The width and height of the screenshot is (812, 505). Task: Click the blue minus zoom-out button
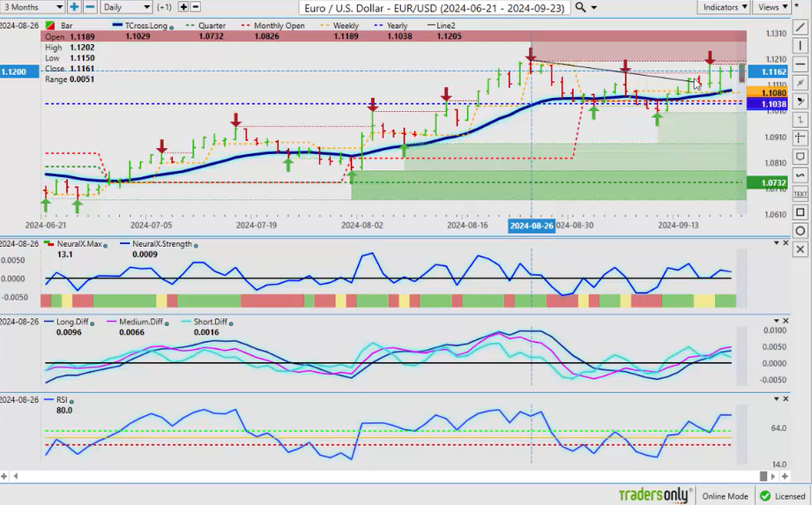pyautogui.click(x=90, y=7)
